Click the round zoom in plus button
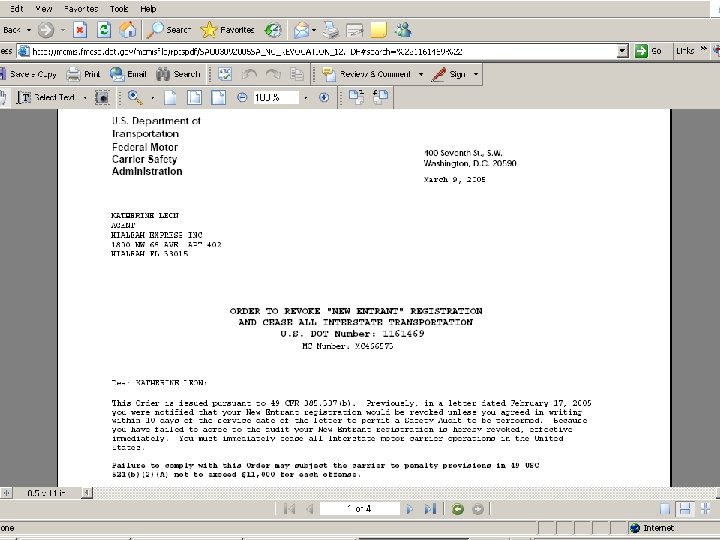This screenshot has width=720, height=540. click(324, 97)
